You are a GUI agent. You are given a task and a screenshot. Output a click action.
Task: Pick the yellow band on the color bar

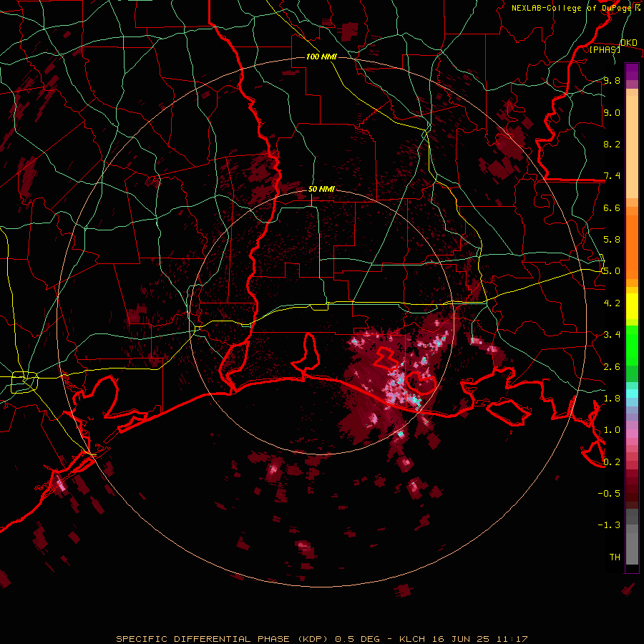[x=632, y=306]
